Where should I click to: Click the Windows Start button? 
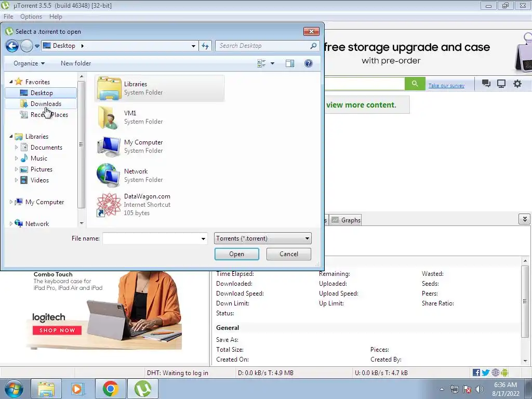tap(14, 389)
